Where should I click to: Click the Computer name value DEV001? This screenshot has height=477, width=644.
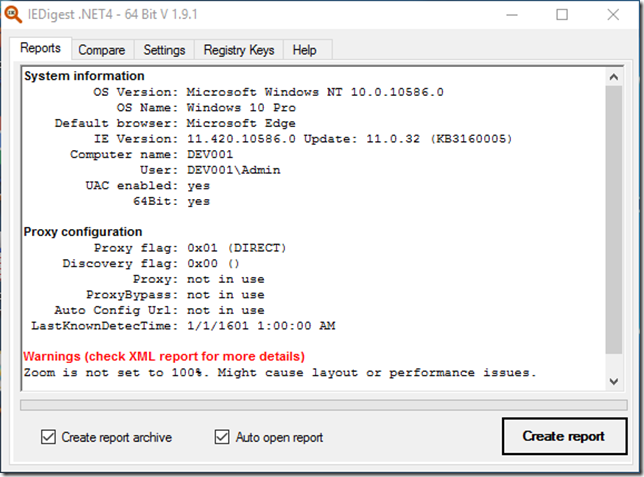coord(210,154)
